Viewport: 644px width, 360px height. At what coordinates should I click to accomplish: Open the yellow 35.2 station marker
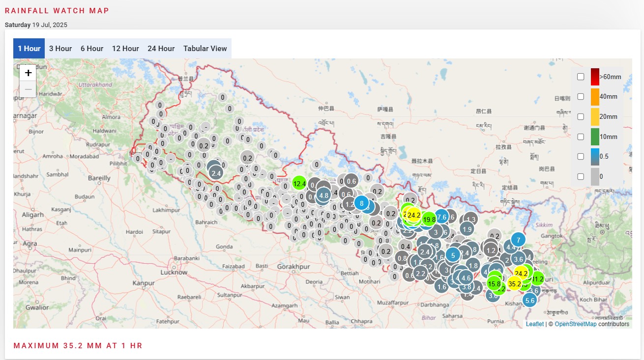point(514,284)
